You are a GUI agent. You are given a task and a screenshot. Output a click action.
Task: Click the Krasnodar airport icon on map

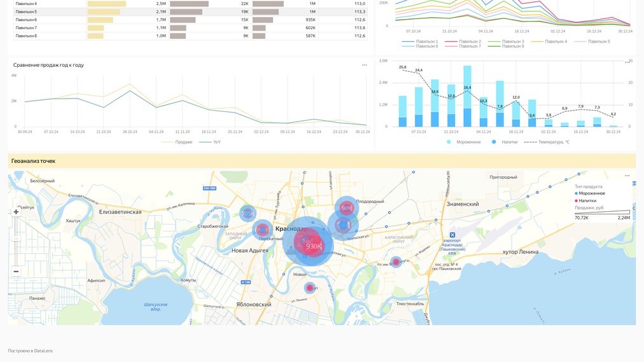coord(452,235)
